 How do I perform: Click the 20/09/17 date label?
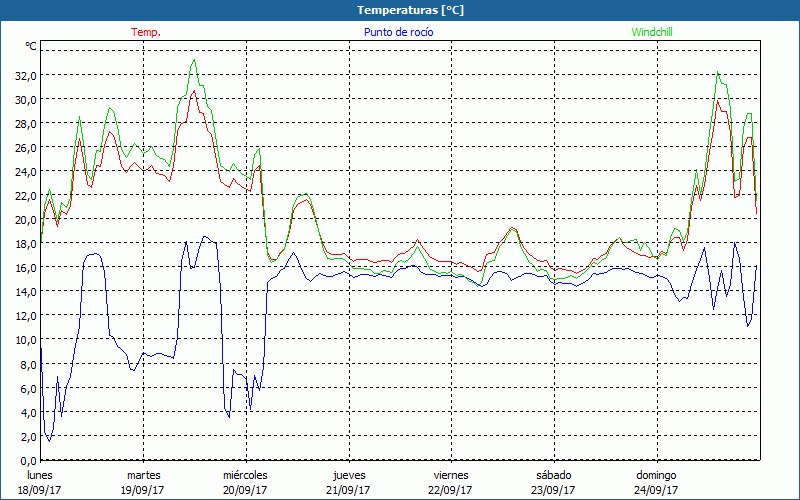pos(245,490)
